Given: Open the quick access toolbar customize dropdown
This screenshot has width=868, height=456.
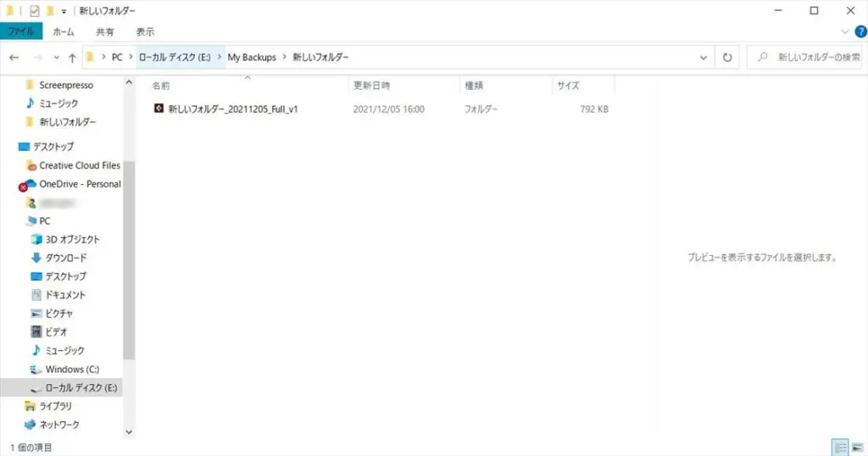Looking at the screenshot, I should [64, 11].
